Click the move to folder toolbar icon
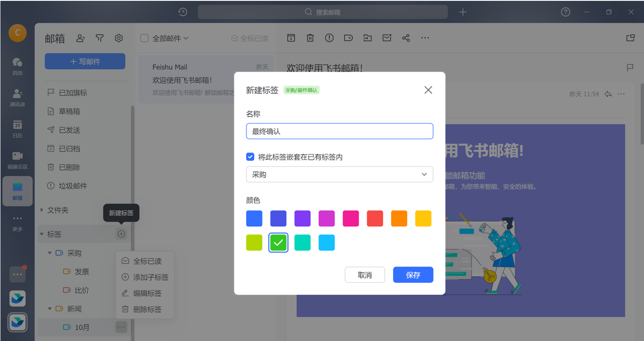This screenshot has width=644, height=341. point(368,38)
